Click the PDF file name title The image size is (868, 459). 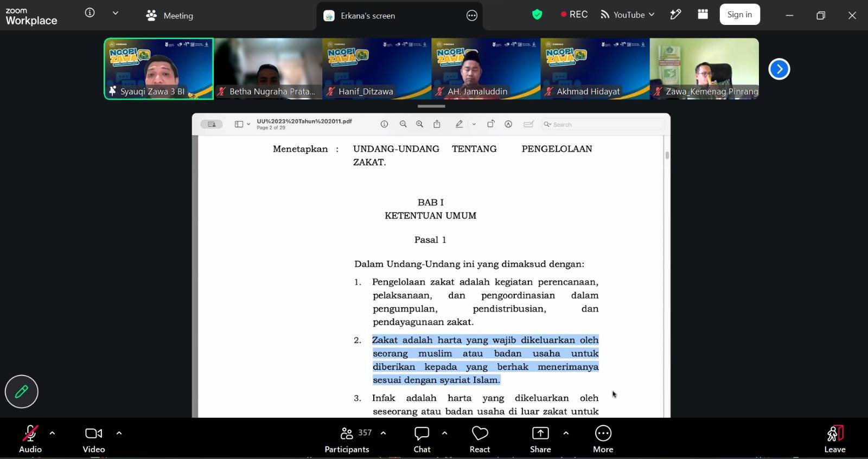coord(304,121)
